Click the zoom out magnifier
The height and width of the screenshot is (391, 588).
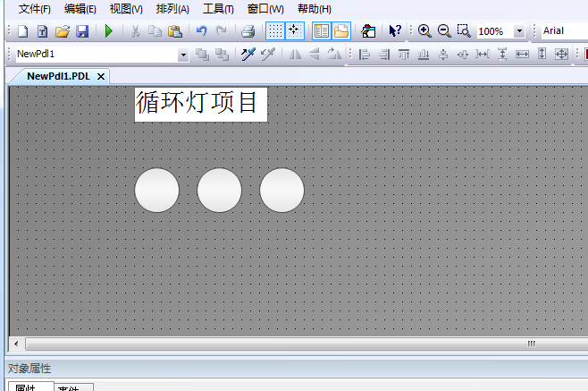point(444,31)
